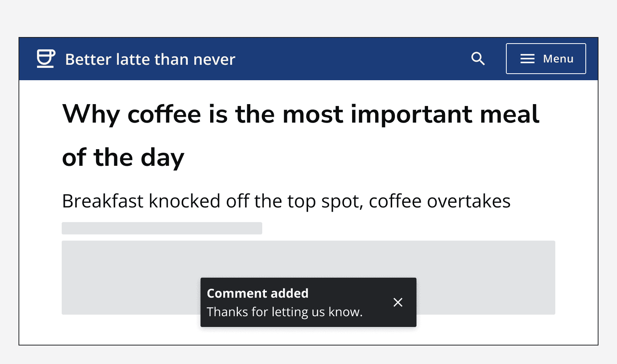This screenshot has width=617, height=364.
Task: Click the hamburger icon inside the Menu button
Action: 527,59
